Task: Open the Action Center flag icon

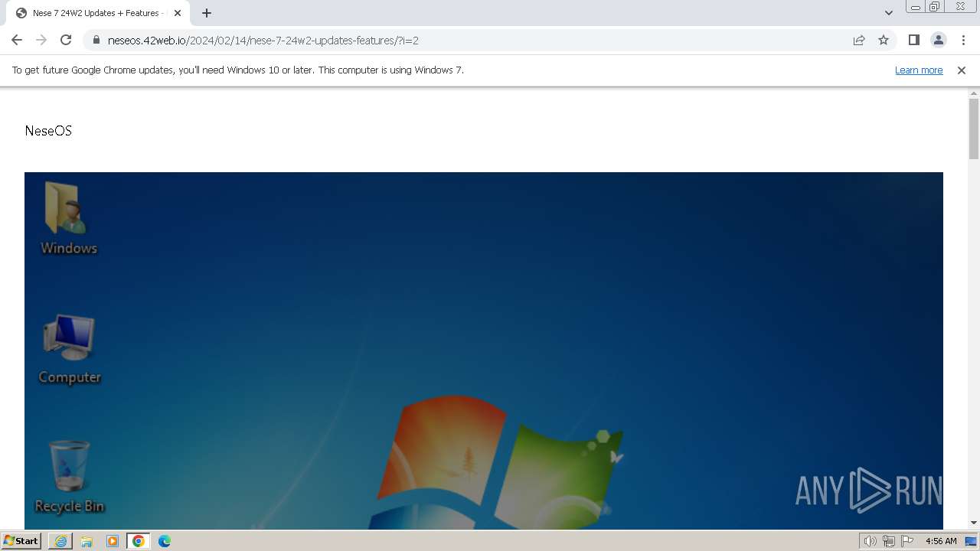Action: [x=907, y=541]
